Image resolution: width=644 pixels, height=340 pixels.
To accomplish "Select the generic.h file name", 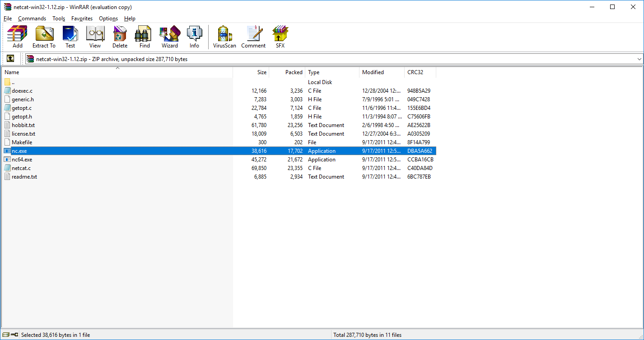I will (x=23, y=99).
